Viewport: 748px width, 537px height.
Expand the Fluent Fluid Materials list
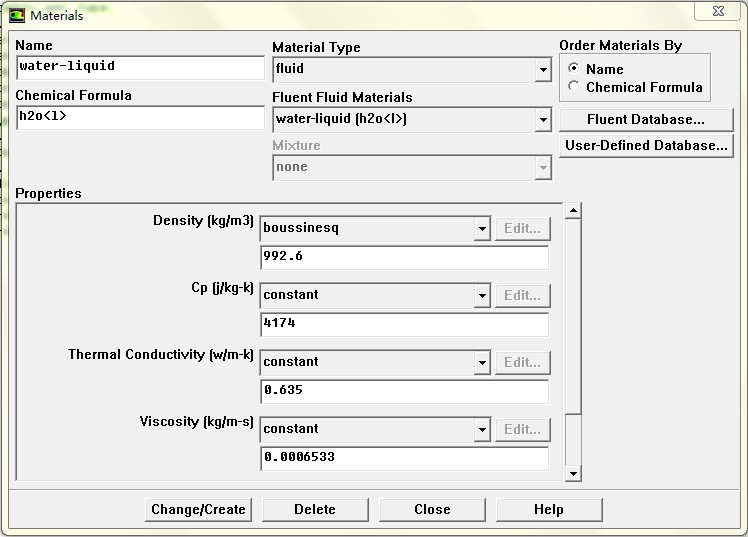pyautogui.click(x=543, y=120)
